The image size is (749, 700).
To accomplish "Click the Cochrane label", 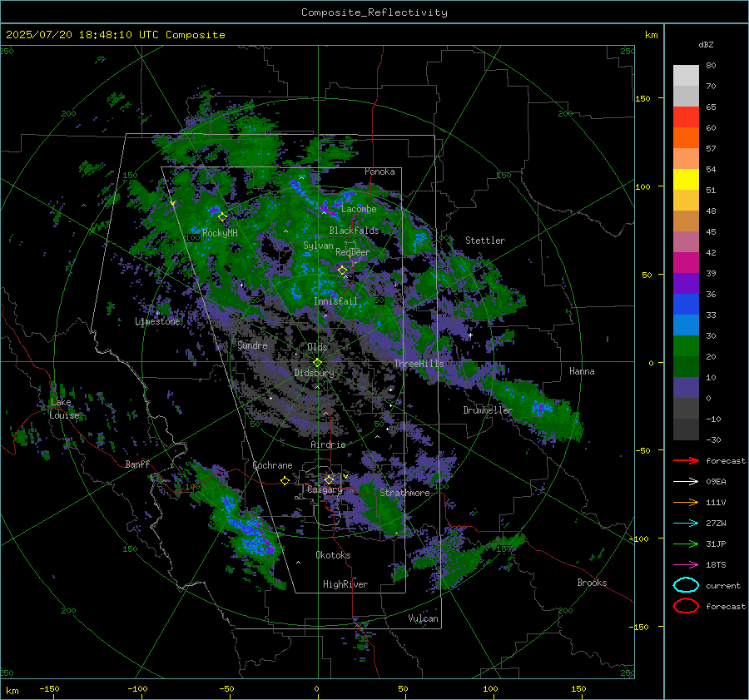I will click(x=272, y=465).
